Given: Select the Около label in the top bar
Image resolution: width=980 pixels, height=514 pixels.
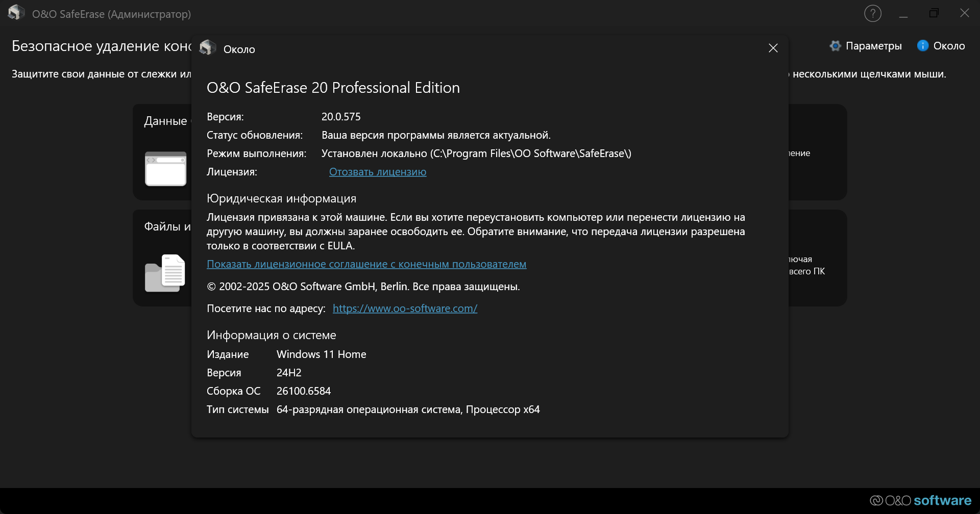Looking at the screenshot, I should point(949,46).
